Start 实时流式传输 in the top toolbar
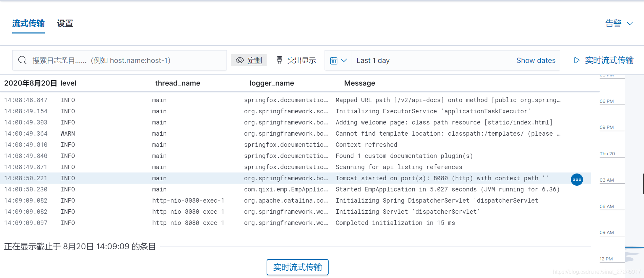644x278 pixels. coord(604,60)
